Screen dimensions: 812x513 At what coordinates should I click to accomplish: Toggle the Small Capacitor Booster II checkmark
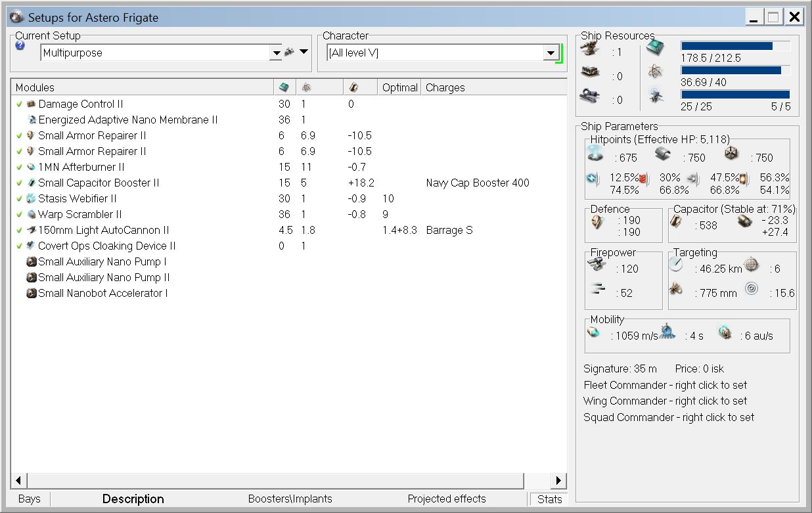pos(19,183)
